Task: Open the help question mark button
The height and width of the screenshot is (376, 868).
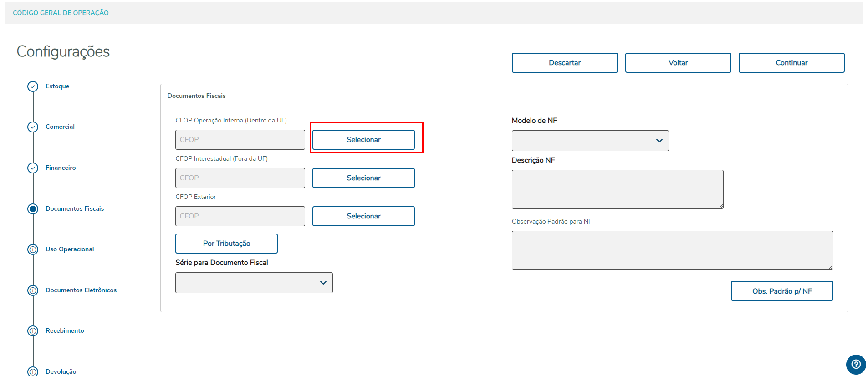Action: (x=856, y=364)
